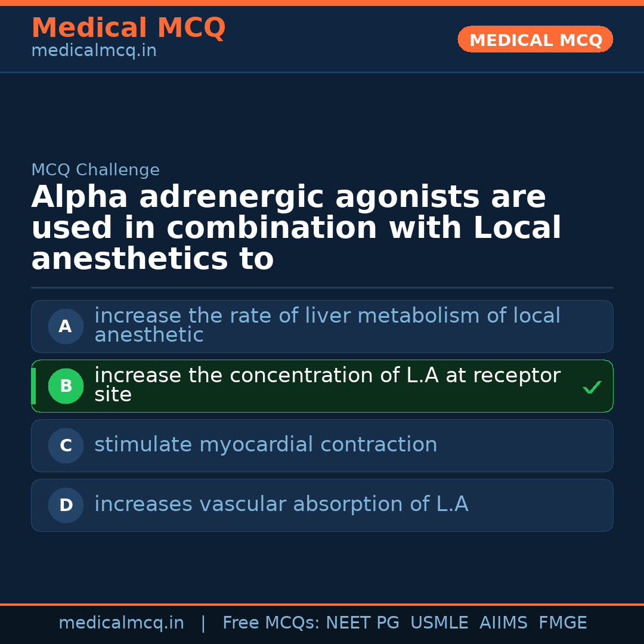Click the MCQ Challenge label
The width and height of the screenshot is (644, 644).
95,170
